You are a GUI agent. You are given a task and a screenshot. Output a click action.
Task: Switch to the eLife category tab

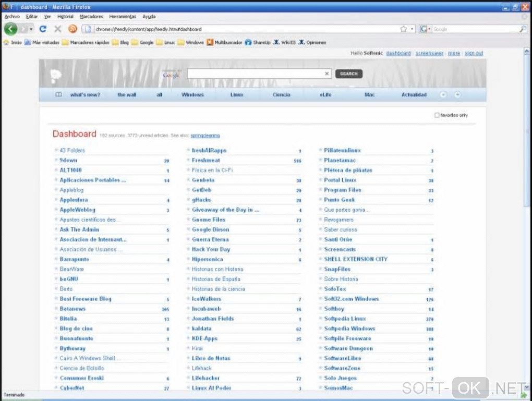click(x=325, y=95)
